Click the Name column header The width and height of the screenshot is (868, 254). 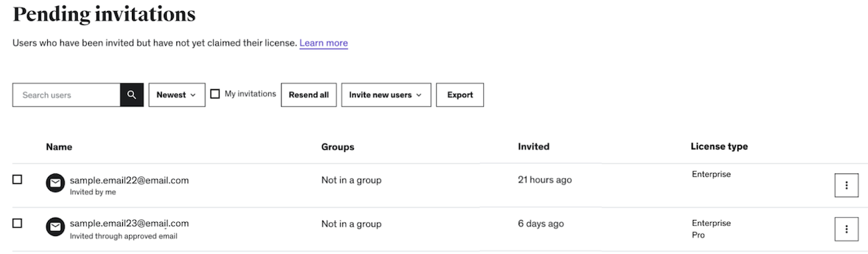[x=59, y=146]
